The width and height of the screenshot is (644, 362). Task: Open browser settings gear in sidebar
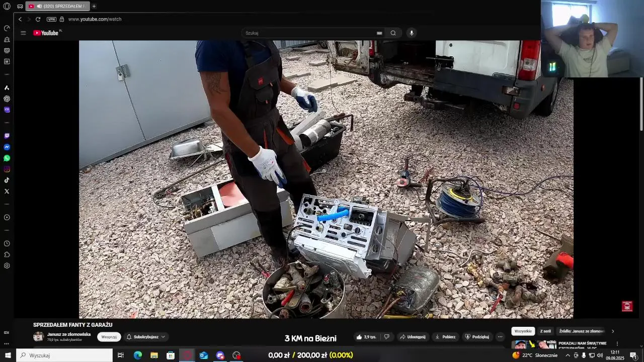pos(7,265)
